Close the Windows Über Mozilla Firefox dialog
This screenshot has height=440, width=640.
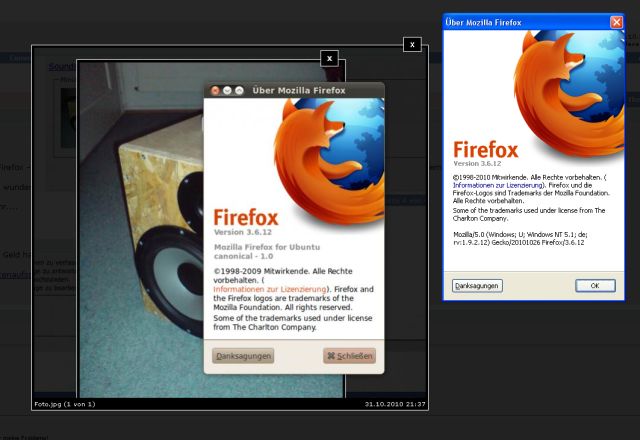point(616,22)
